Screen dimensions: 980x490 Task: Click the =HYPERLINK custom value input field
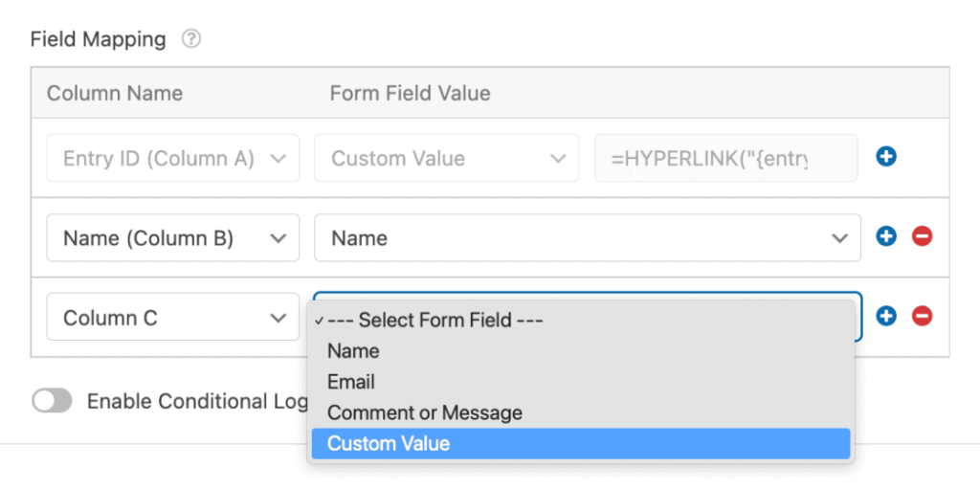(726, 158)
